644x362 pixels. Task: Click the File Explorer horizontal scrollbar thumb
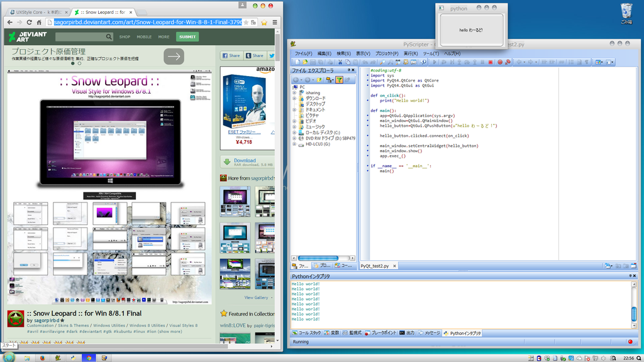tap(318, 258)
